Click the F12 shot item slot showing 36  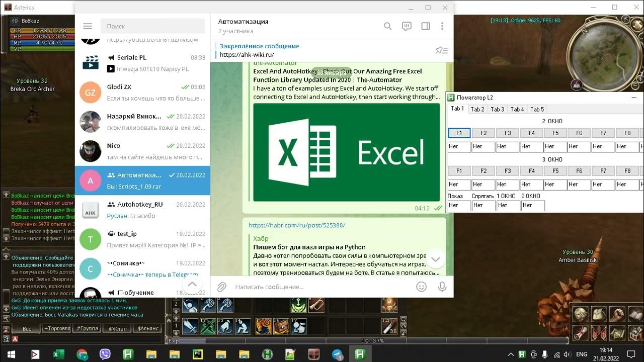coord(389,326)
